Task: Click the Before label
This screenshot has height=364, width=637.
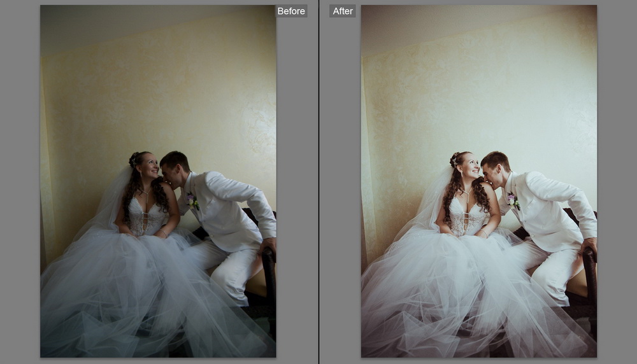Action: pyautogui.click(x=291, y=11)
